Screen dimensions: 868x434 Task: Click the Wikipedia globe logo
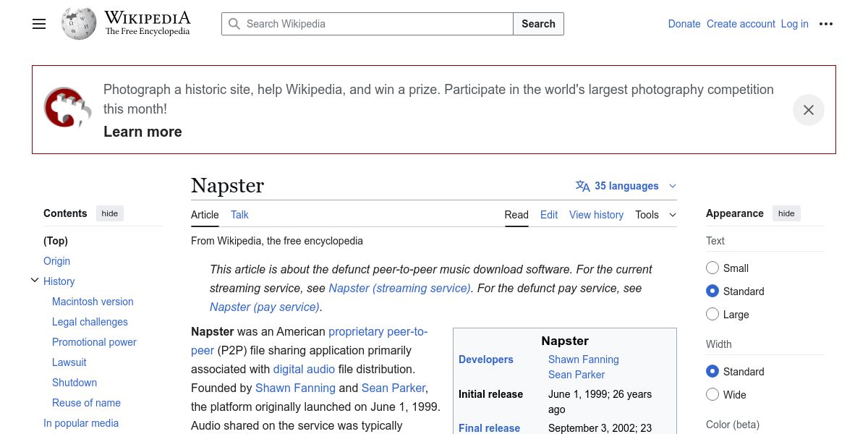(x=79, y=24)
